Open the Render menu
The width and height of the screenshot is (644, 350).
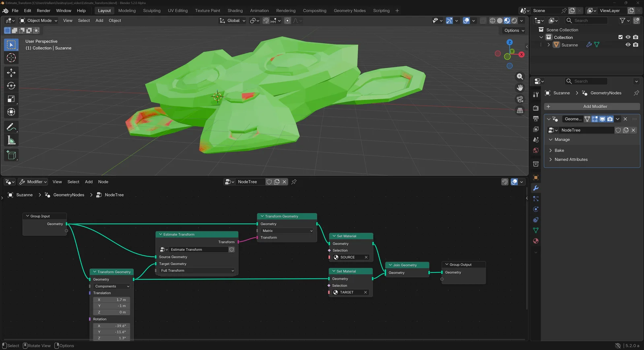tap(43, 10)
